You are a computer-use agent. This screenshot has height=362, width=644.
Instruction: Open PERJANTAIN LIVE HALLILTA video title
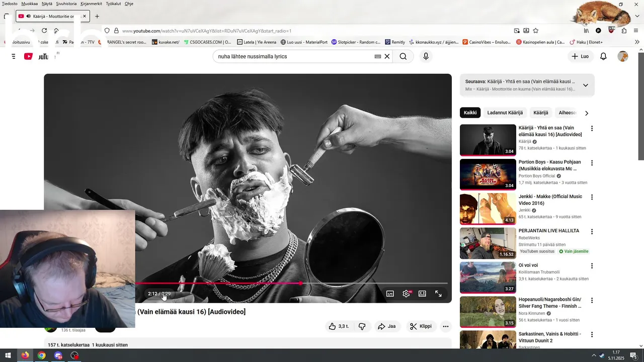[x=549, y=231]
